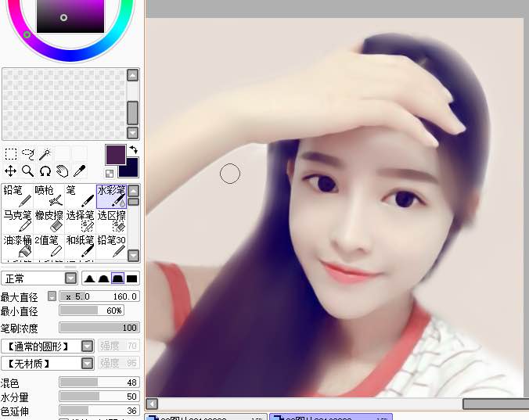
Task: Choose the Zoom magnifier tool
Action: pyautogui.click(x=27, y=171)
